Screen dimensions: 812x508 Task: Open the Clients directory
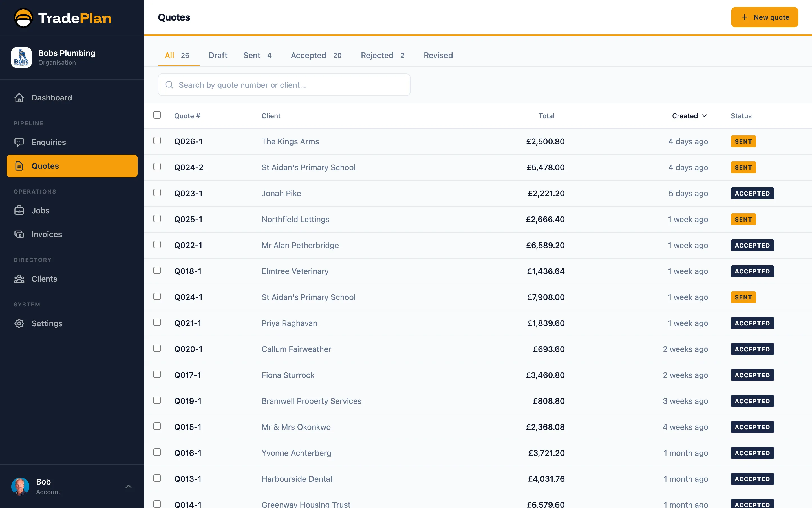coord(72,279)
